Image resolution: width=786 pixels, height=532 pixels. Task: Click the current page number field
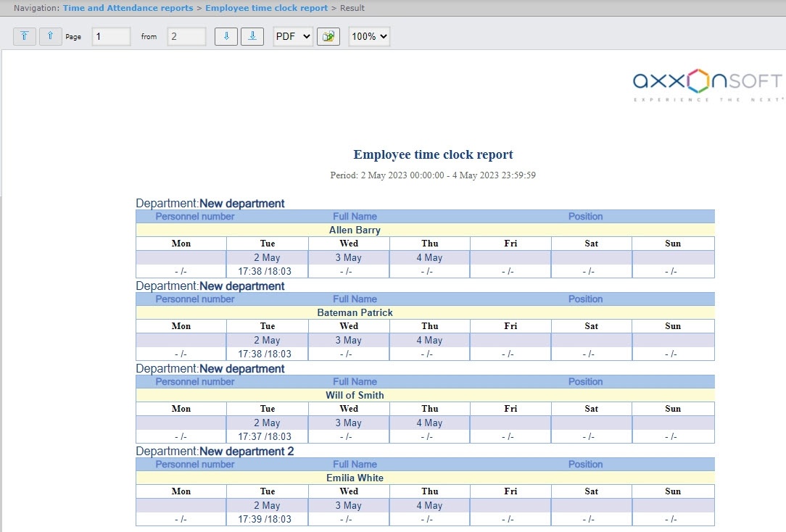click(x=111, y=36)
